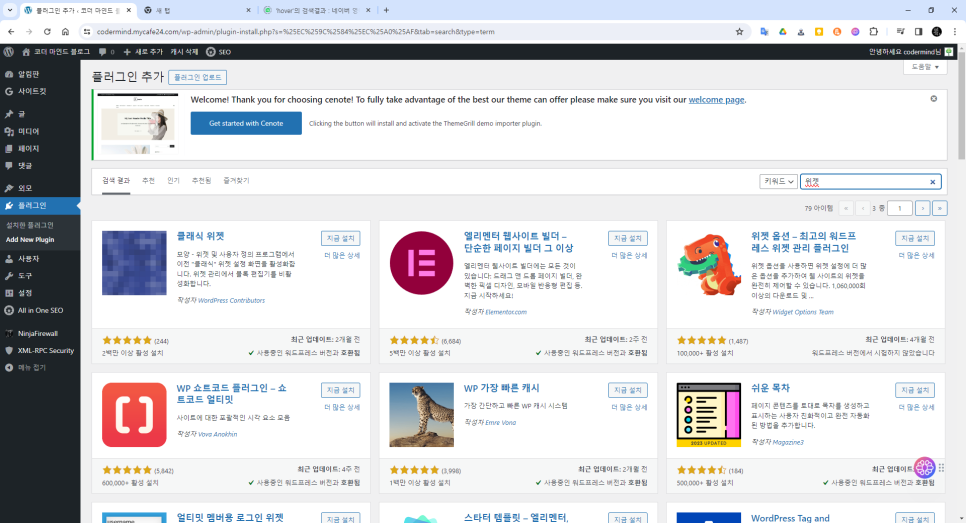
Task: Open 외모 appearance in sidebar
Action: pos(25,188)
